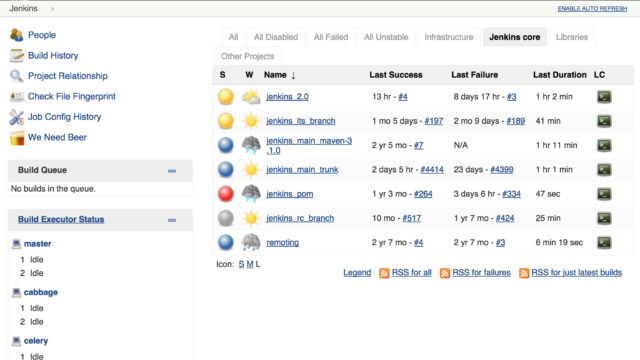The image size is (640, 360).
Task: Click yellow status ball for jenkins_lts_branch
Action: pyautogui.click(x=226, y=121)
